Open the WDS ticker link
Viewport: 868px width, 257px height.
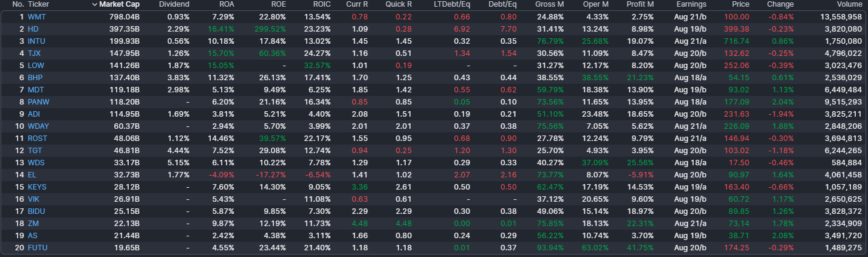pyautogui.click(x=35, y=162)
